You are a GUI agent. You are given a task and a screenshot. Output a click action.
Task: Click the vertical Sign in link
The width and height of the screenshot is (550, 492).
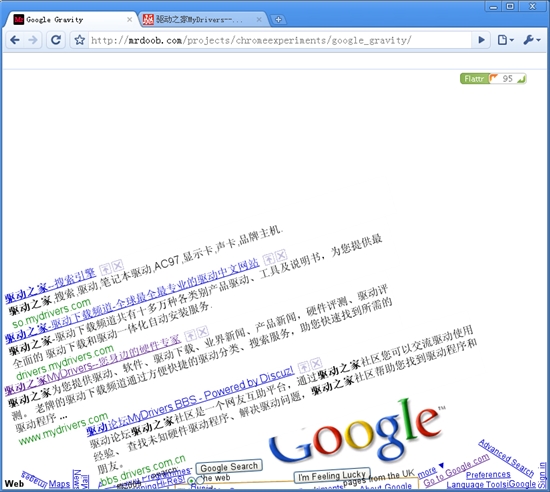(x=543, y=475)
